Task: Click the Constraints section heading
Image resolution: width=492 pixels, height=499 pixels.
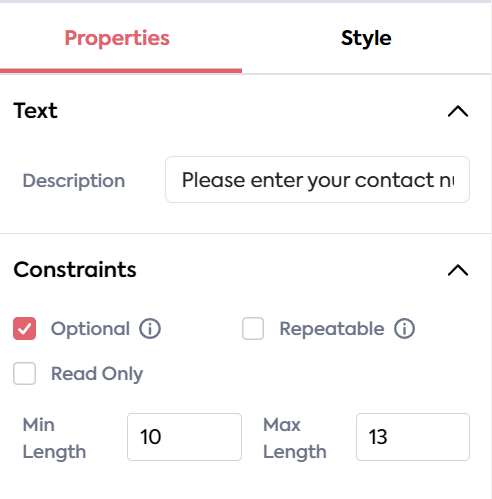Action: pos(75,269)
